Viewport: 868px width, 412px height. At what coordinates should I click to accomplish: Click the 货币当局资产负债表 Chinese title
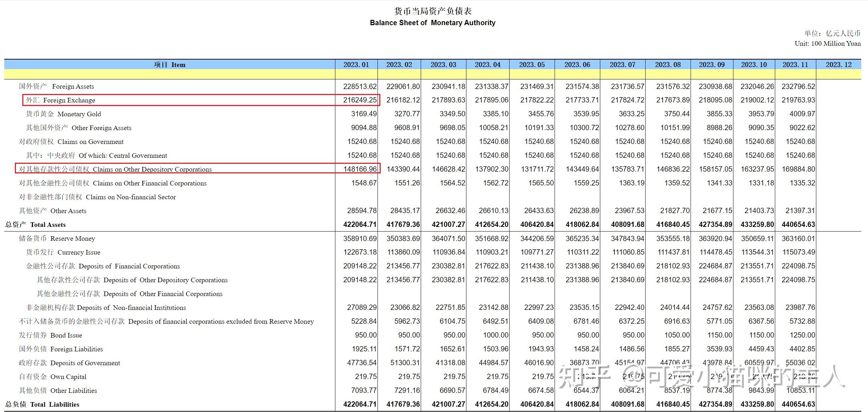(433, 11)
